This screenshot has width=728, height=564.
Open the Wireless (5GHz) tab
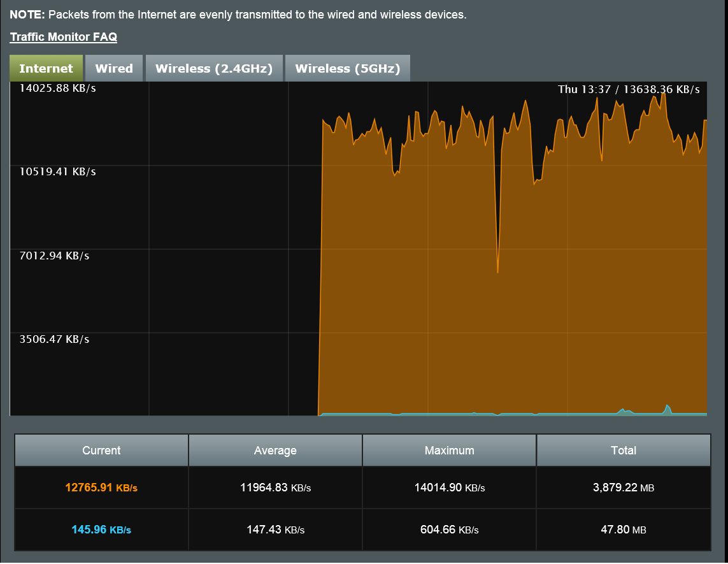[x=347, y=68]
